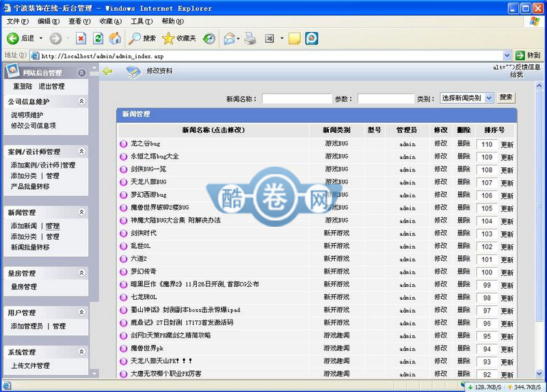Screen dimensions: 547x392
Task: Collapse the 量房管理 section
Action: (81, 273)
